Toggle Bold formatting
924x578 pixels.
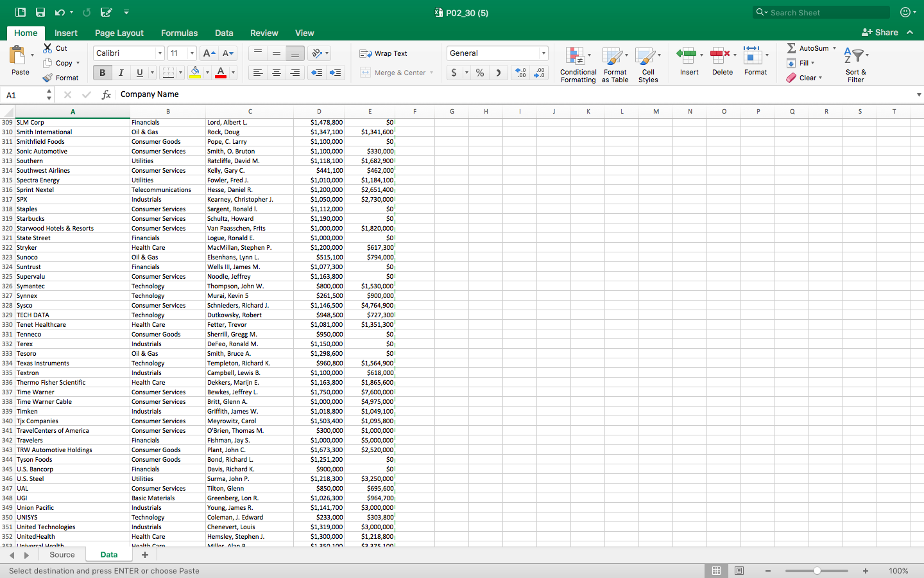coord(102,73)
